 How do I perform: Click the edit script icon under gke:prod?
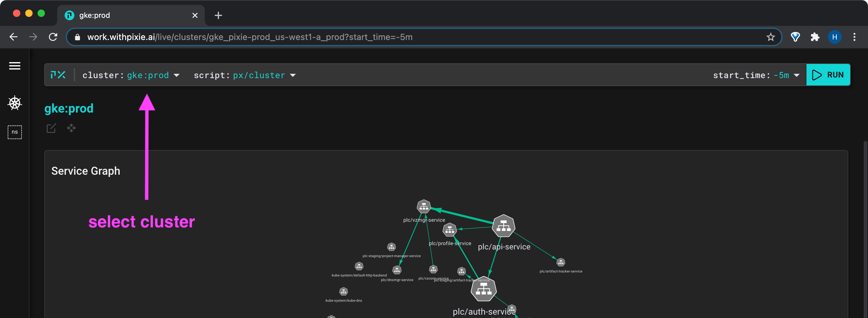click(x=51, y=128)
